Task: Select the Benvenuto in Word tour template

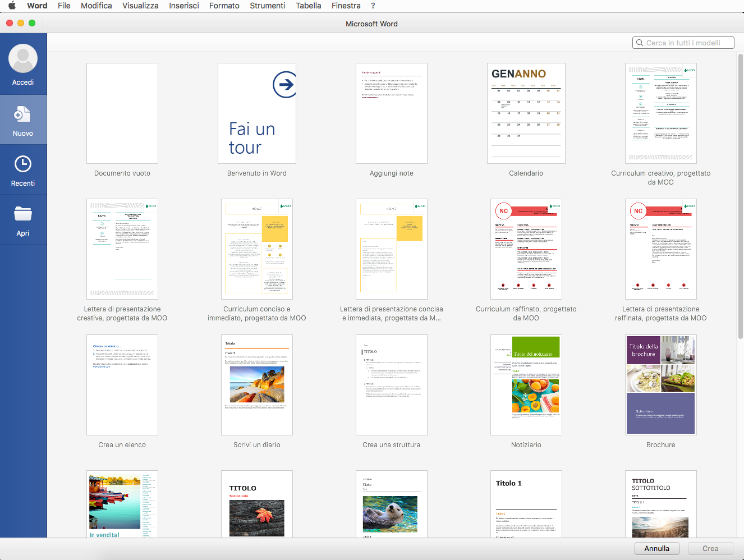Action: point(257,113)
